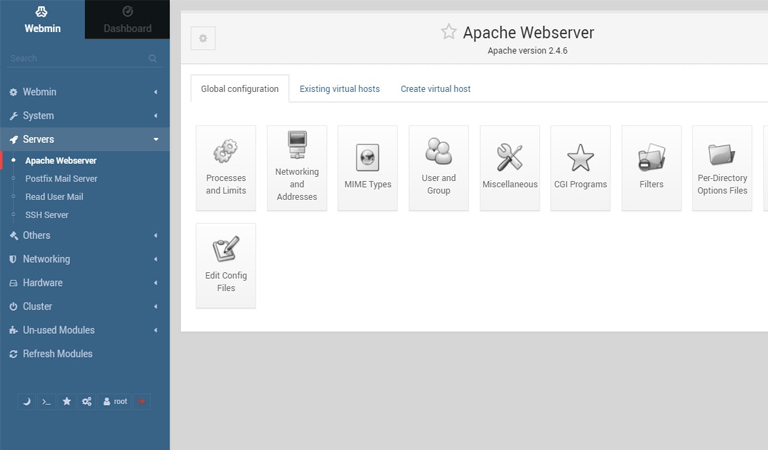The height and width of the screenshot is (450, 768).
Task: Select the Global configuration tab
Action: (x=240, y=89)
